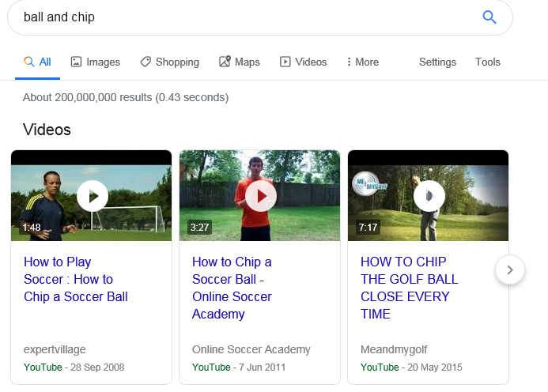Select the All results tab
This screenshot has width=548, height=392.
(x=37, y=62)
